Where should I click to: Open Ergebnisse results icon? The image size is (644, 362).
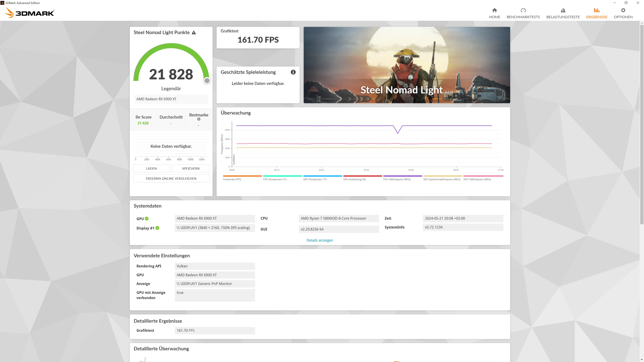coord(597,10)
